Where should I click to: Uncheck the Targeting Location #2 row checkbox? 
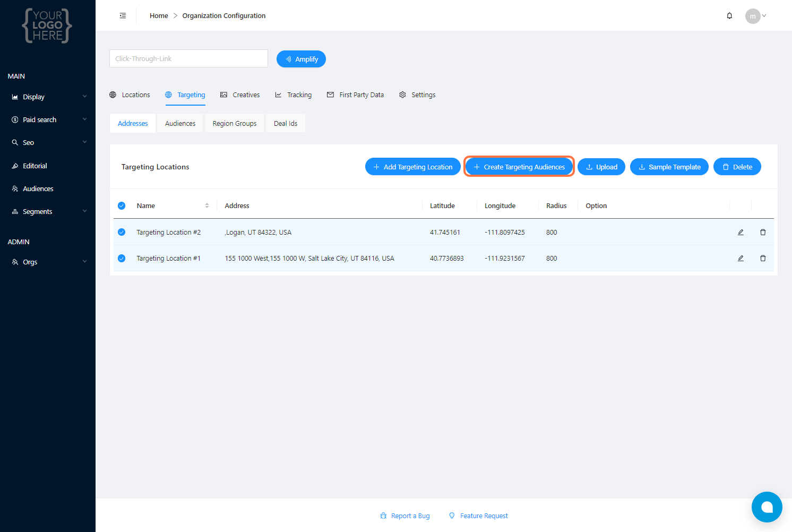(x=122, y=232)
